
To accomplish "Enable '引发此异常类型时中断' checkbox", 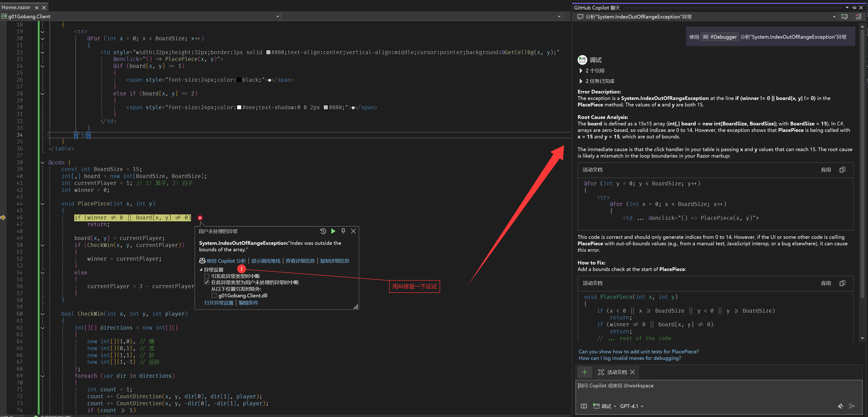I will [207, 276].
